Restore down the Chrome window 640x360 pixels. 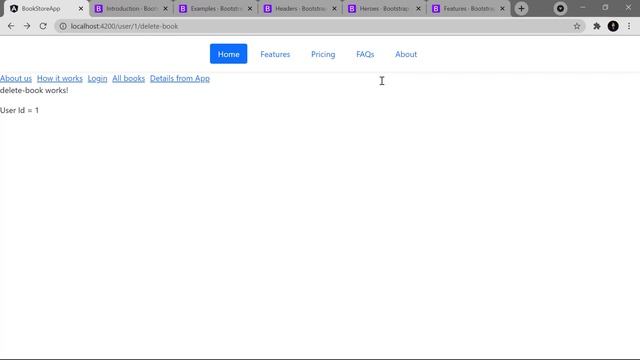(605, 7)
